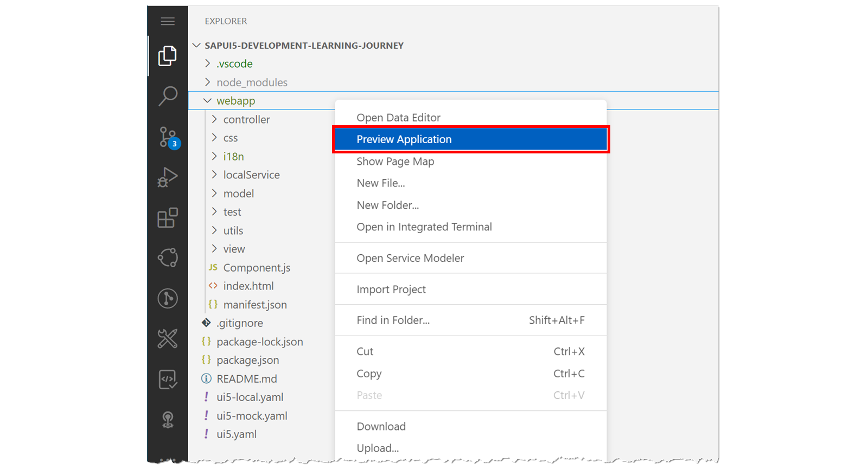The height and width of the screenshot is (470, 868).
Task: Choose Upload... from the context menu
Action: coord(470,448)
